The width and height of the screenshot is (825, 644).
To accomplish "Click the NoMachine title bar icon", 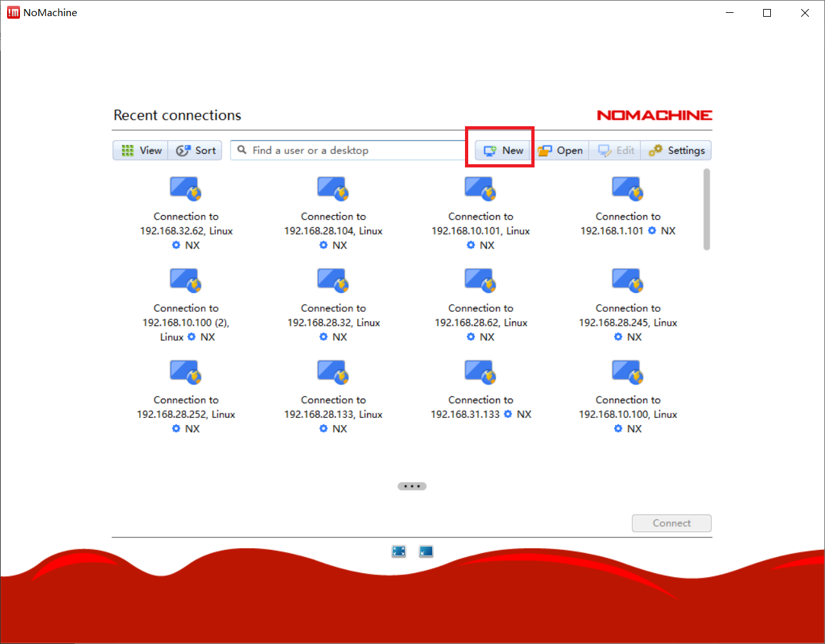I will [14, 12].
